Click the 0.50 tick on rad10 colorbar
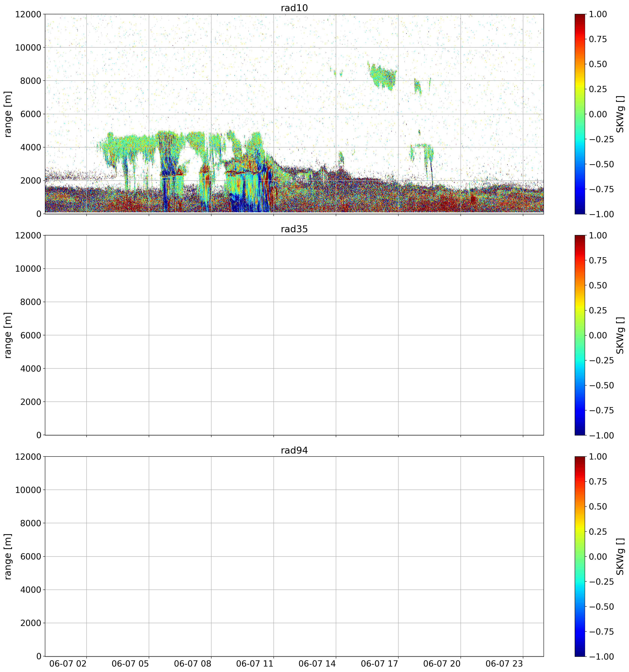The height and width of the screenshot is (672, 629). pyautogui.click(x=598, y=64)
